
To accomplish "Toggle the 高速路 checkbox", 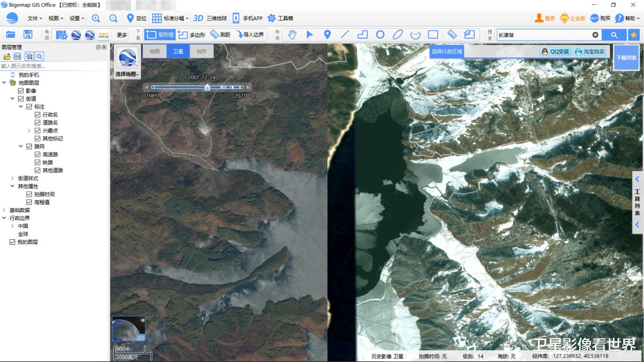I will point(38,155).
